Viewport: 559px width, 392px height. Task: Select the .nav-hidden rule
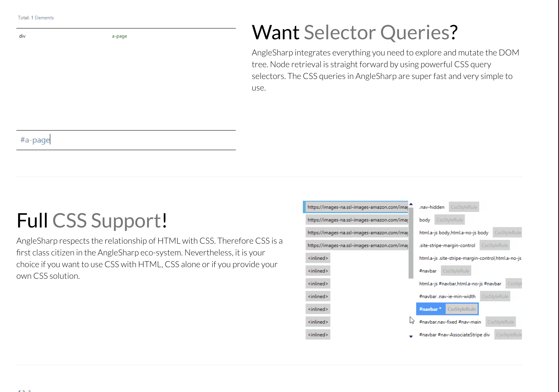click(x=432, y=207)
